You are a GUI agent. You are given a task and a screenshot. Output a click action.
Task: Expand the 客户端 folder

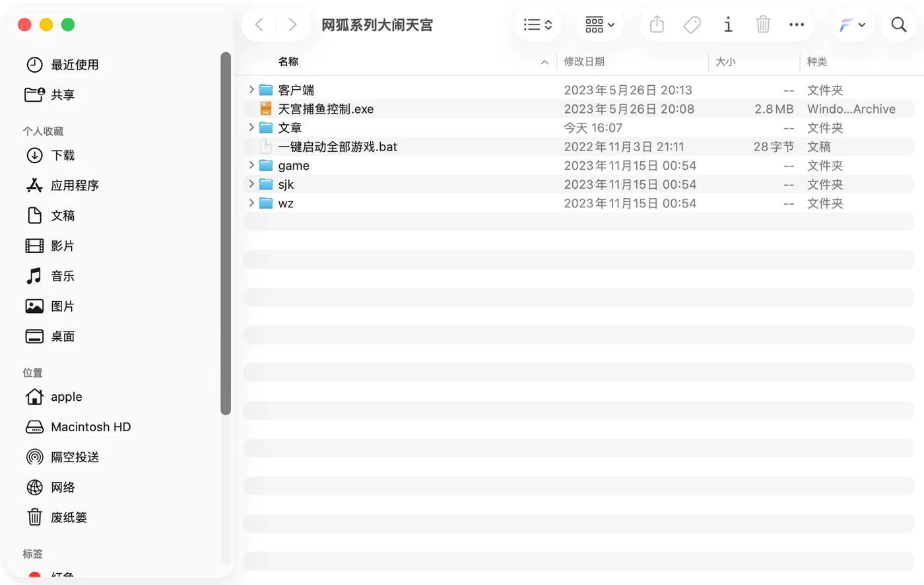point(251,89)
